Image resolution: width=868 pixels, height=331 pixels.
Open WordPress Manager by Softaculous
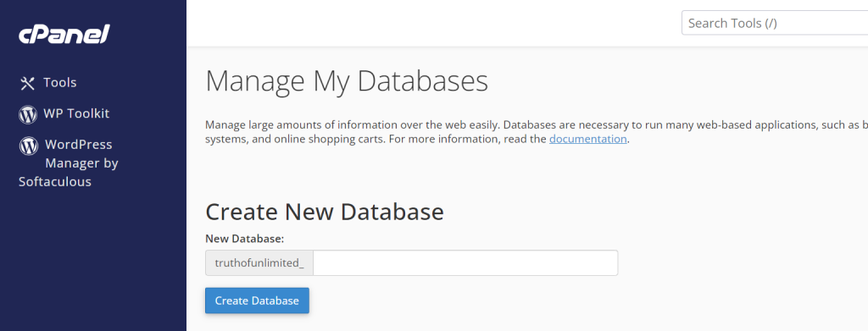pos(69,163)
